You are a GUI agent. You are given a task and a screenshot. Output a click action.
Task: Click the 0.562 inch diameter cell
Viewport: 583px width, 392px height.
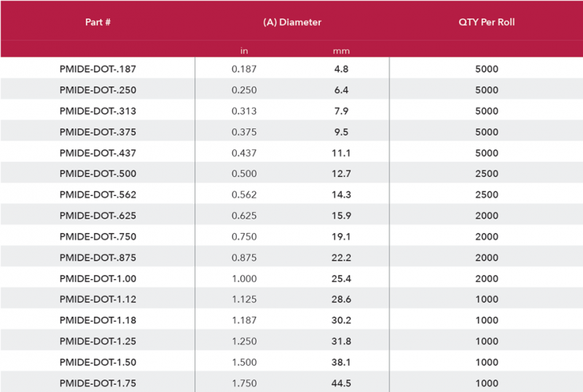click(244, 195)
